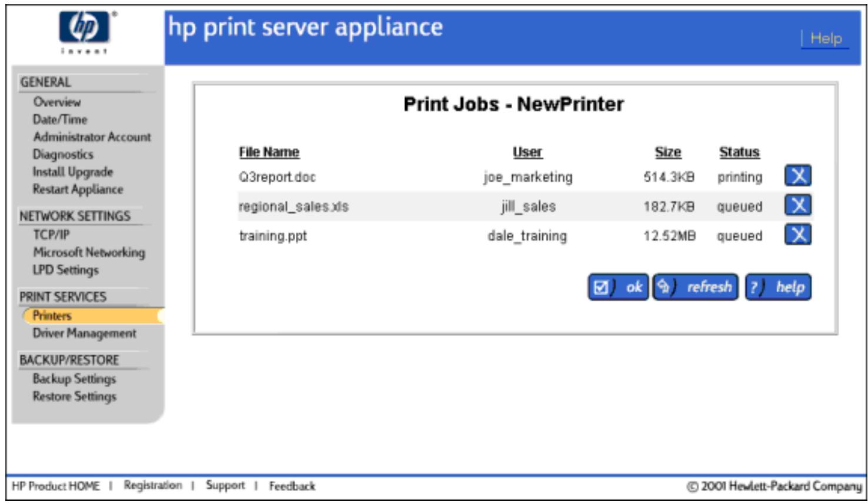Click the BACKUP/RESTORE section heading
This screenshot has height=504, width=868.
69,360
